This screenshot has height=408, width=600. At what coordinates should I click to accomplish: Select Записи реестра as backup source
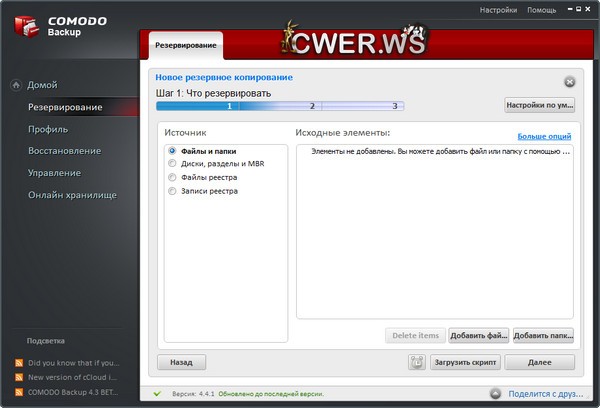(173, 190)
